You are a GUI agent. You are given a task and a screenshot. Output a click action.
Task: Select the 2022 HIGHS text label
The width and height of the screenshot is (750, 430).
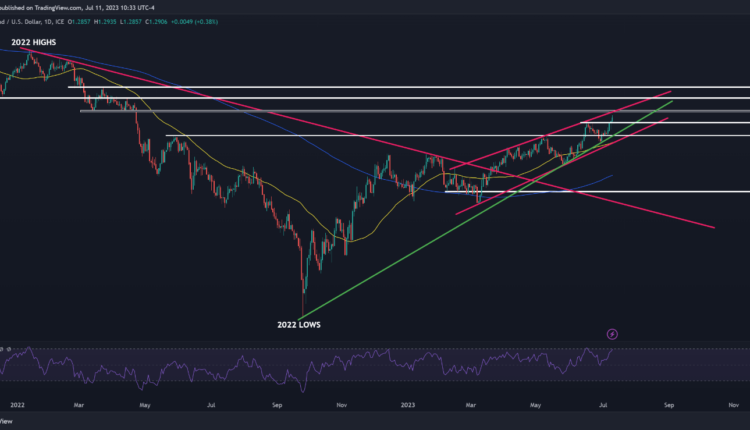pos(34,42)
